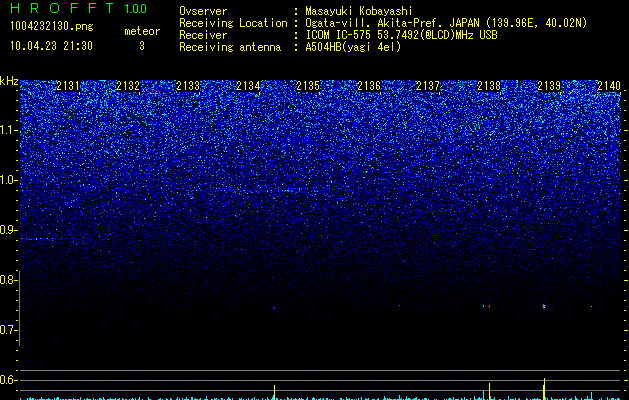Click the 2132 time marker
This screenshot has height=400, width=629.
(x=128, y=86)
